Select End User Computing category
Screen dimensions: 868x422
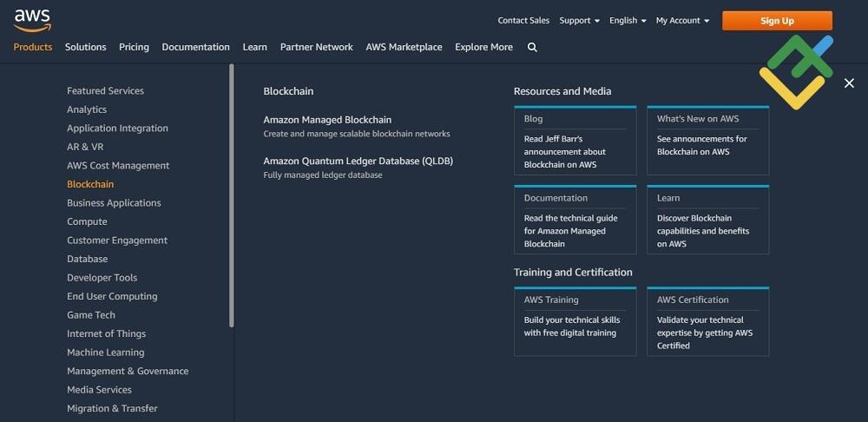pyautogui.click(x=112, y=296)
